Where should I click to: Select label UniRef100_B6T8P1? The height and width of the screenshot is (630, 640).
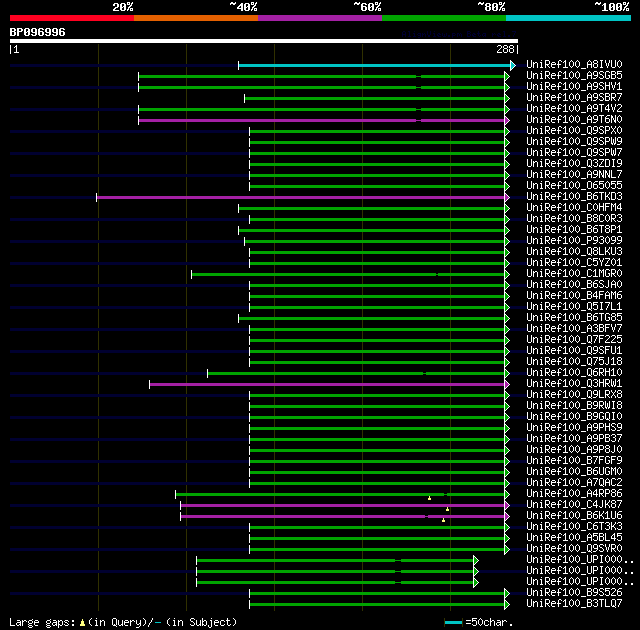click(x=574, y=230)
